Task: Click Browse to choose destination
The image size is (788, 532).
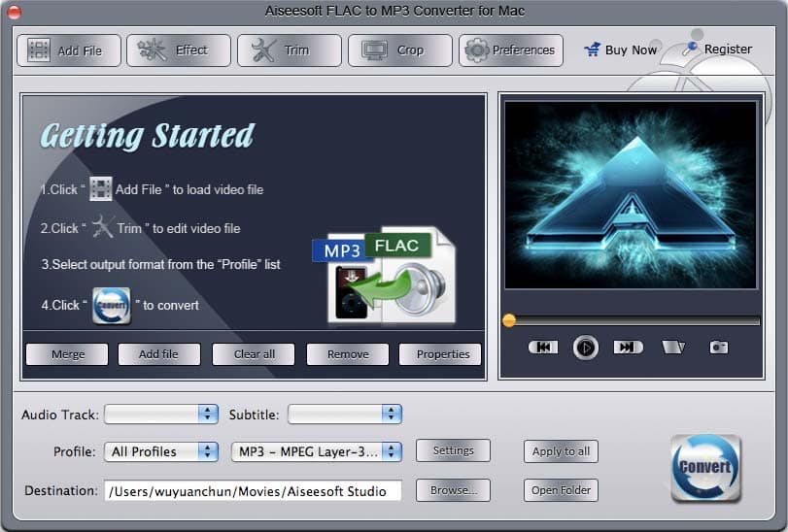Action: coord(454,490)
